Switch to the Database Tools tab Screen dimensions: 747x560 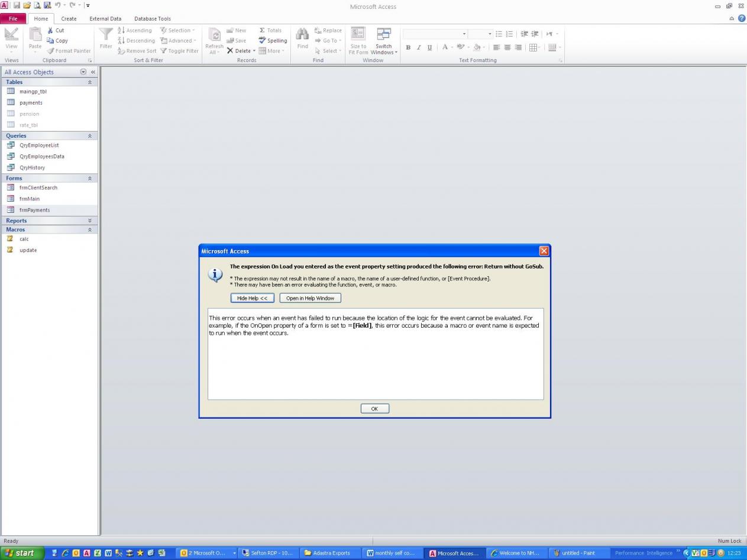(152, 19)
